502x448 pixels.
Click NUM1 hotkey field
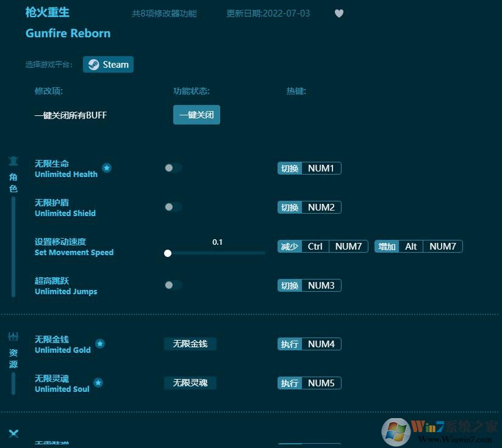click(321, 168)
